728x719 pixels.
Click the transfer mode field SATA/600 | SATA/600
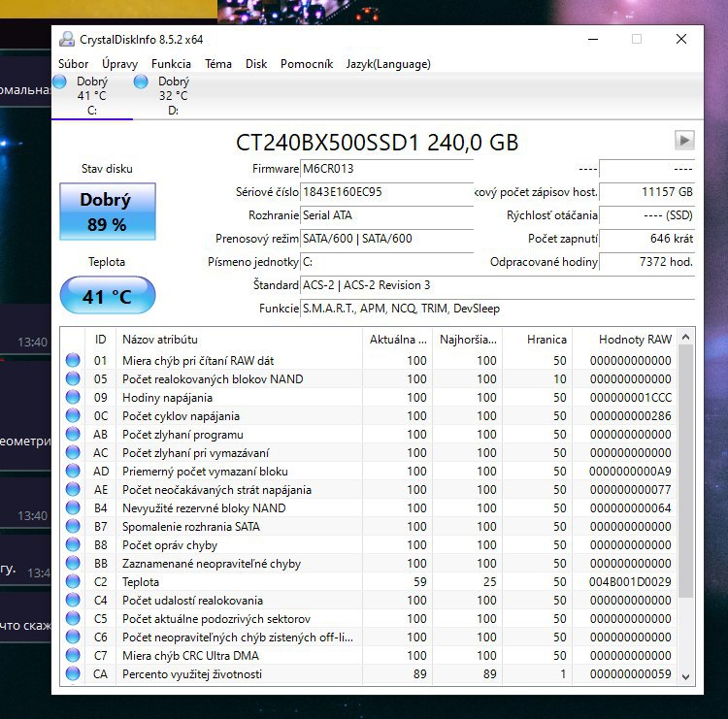(386, 238)
